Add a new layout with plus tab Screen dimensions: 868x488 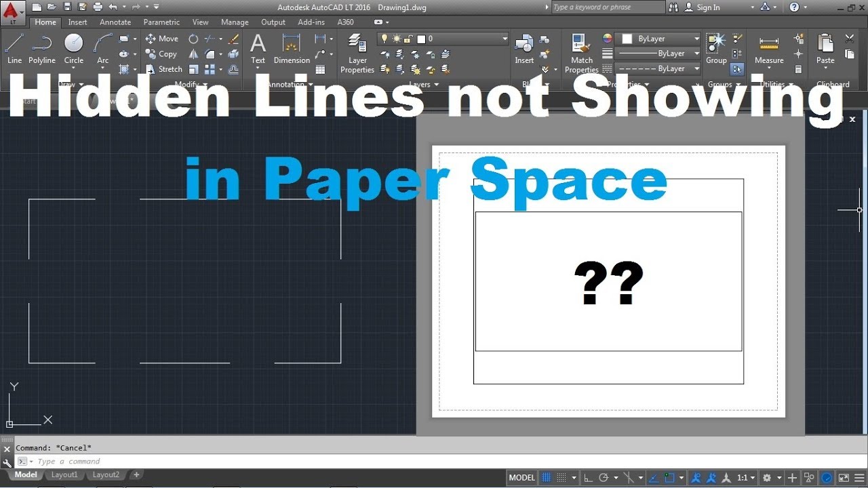click(136, 475)
